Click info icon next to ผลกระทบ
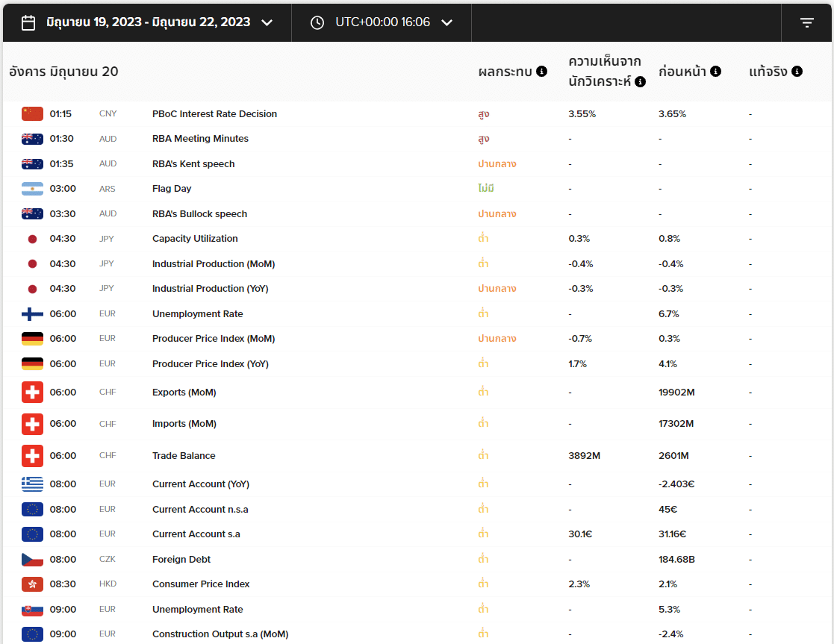 pos(541,71)
